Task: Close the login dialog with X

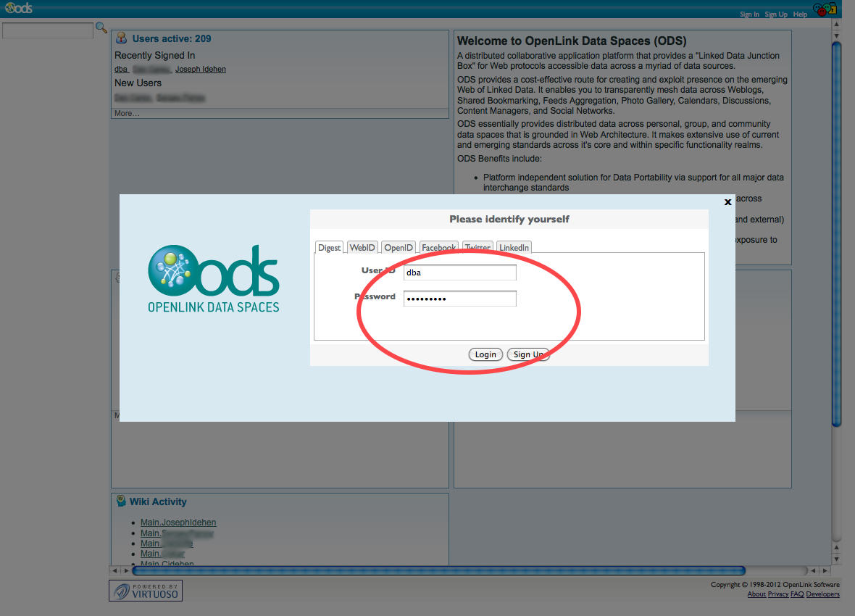Action: pyautogui.click(x=727, y=202)
